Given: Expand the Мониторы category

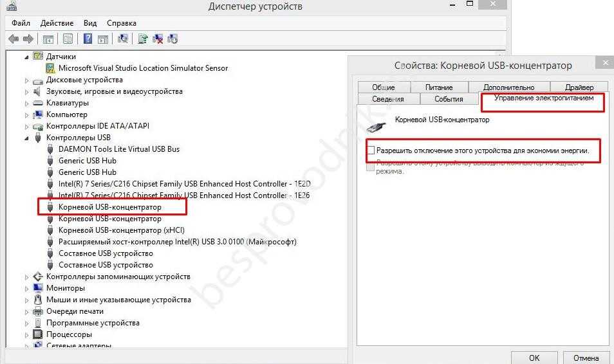Looking at the screenshot, I should [x=27, y=288].
